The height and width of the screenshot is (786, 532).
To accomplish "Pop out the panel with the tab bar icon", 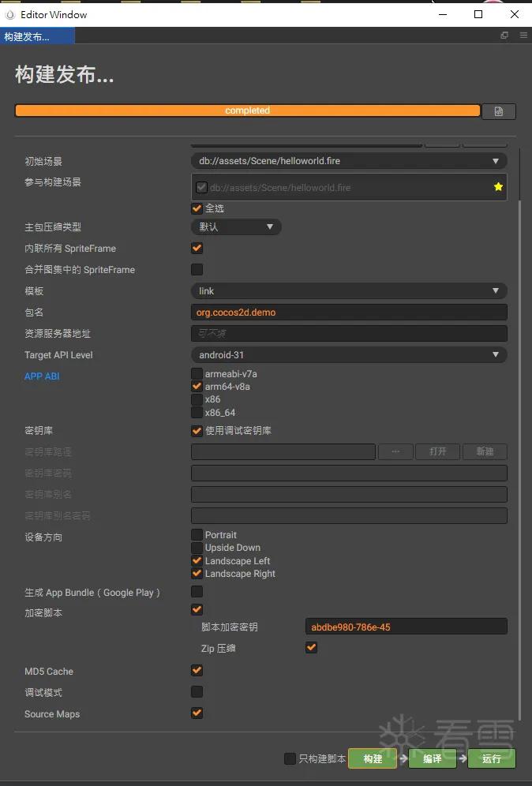I will [x=504, y=35].
